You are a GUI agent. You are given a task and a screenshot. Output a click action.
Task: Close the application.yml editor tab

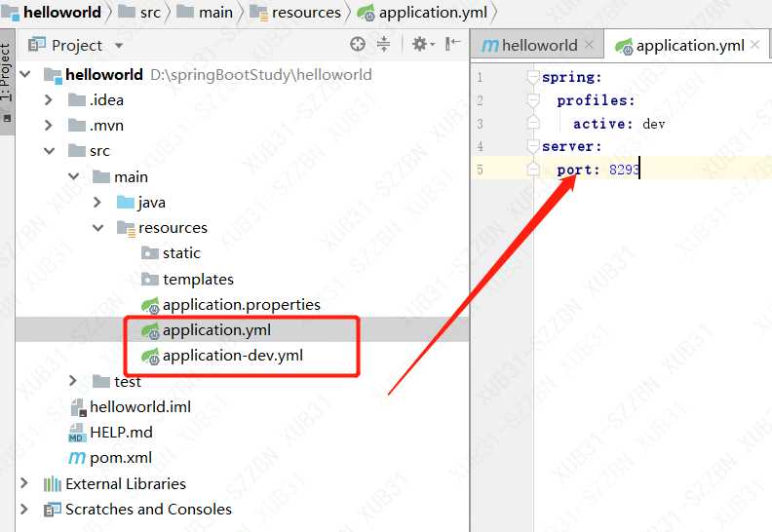click(754, 45)
